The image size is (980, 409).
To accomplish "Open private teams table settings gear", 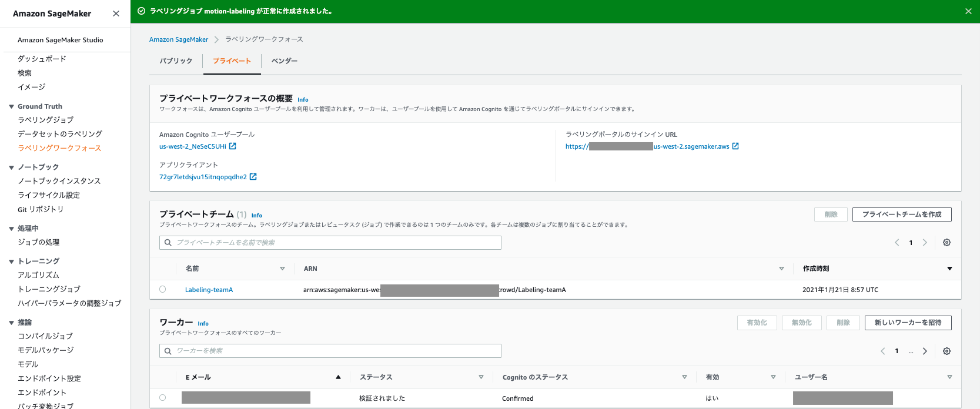I will [x=946, y=242].
